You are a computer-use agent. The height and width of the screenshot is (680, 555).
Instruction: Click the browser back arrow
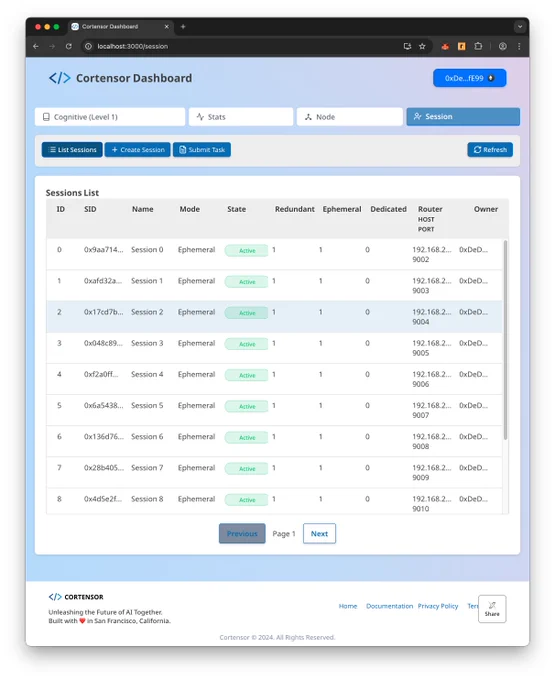pos(36,46)
